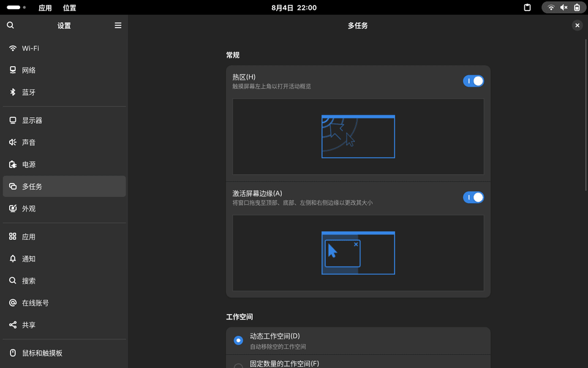Open system status menu in top-right corner

click(563, 8)
